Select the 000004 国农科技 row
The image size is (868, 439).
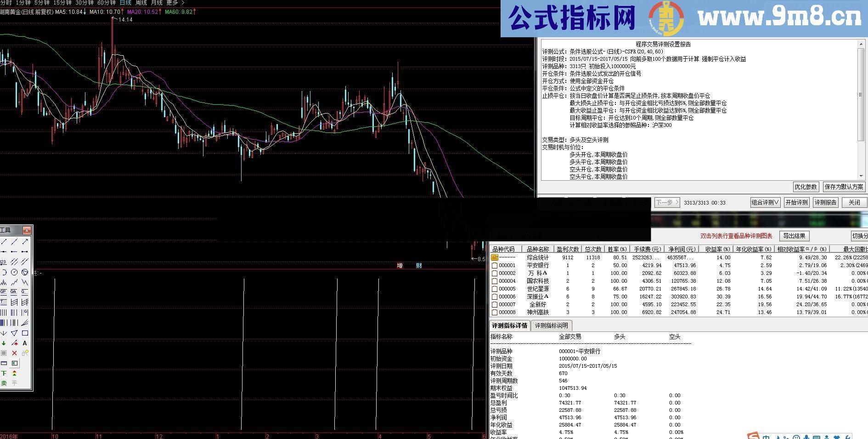tap(679, 281)
